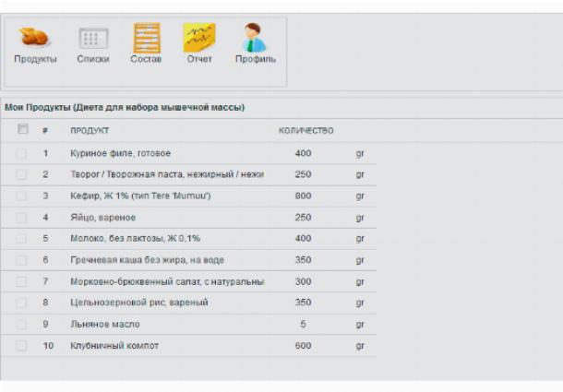563x392 pixels.
Task: Check the box for Яйцо, вареное row
Action: tap(21, 218)
